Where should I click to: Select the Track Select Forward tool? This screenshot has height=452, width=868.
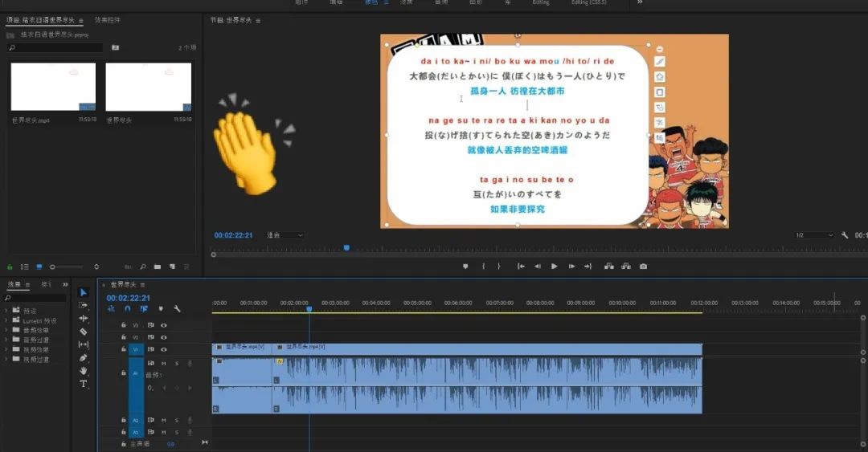tap(83, 305)
